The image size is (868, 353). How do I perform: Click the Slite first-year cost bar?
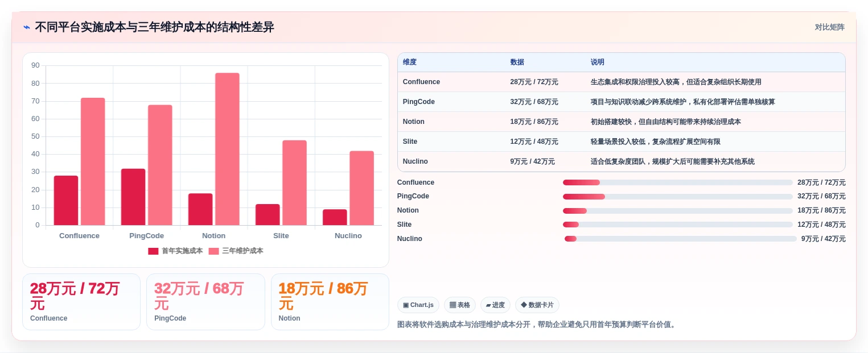(x=268, y=214)
